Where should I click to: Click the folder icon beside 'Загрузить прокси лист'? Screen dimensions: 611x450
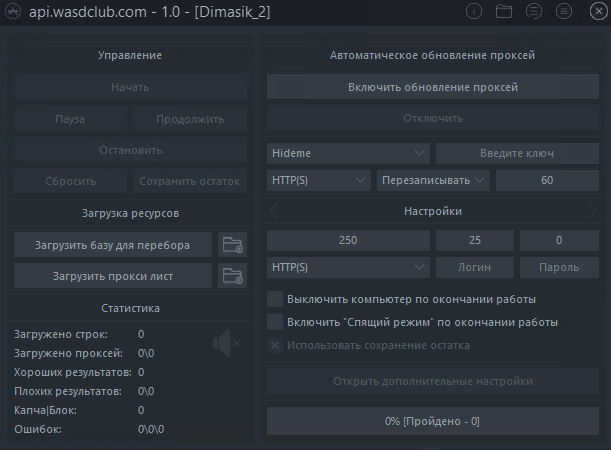(232, 276)
